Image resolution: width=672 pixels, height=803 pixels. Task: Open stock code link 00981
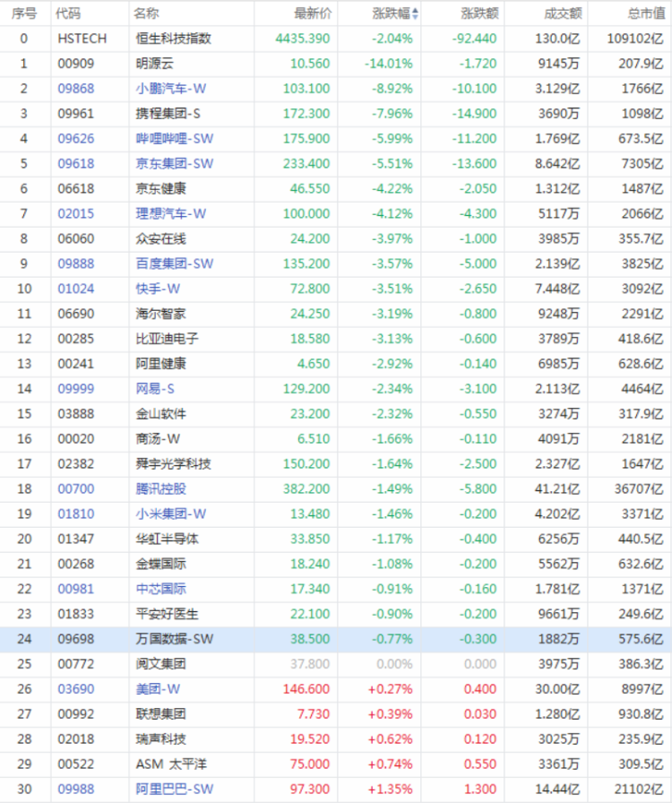76,589
